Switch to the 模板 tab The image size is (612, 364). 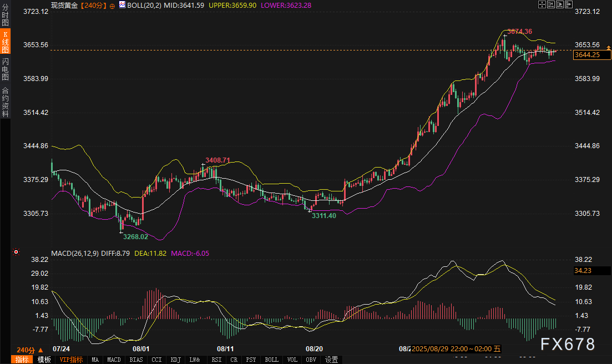(x=44, y=360)
